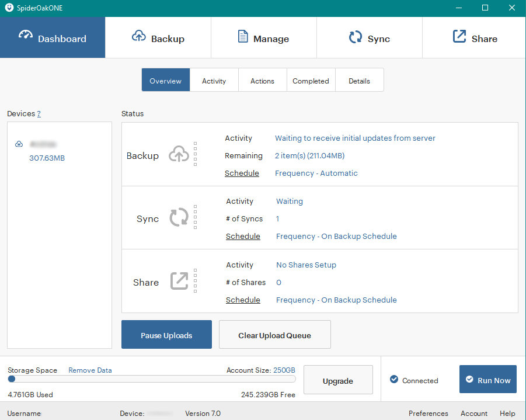The image size is (526, 420).
Task: Go to the Sync main tab
Action: coord(370,37)
